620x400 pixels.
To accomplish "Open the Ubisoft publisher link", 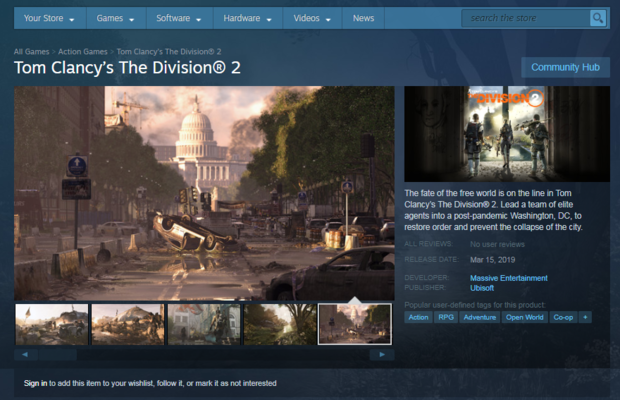I will point(482,288).
